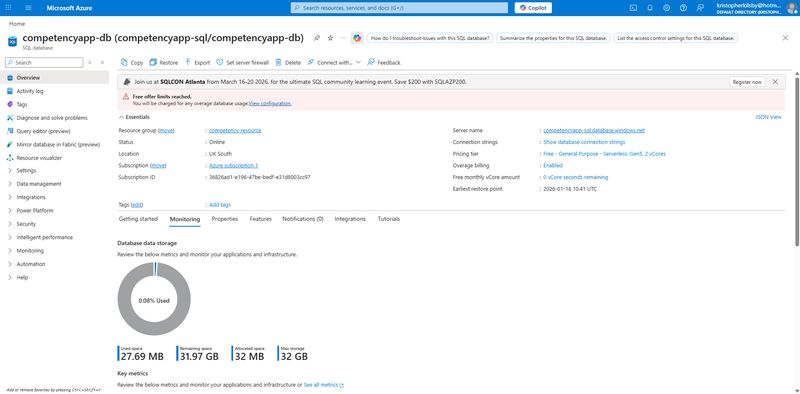This screenshot has width=800, height=394.
Task: Select Overview in the sidebar
Action: [x=54, y=78]
